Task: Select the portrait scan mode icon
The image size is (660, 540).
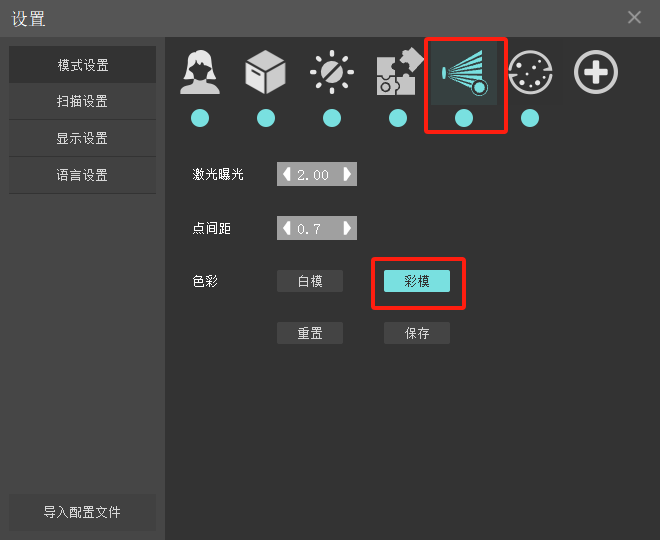Action: [200, 72]
